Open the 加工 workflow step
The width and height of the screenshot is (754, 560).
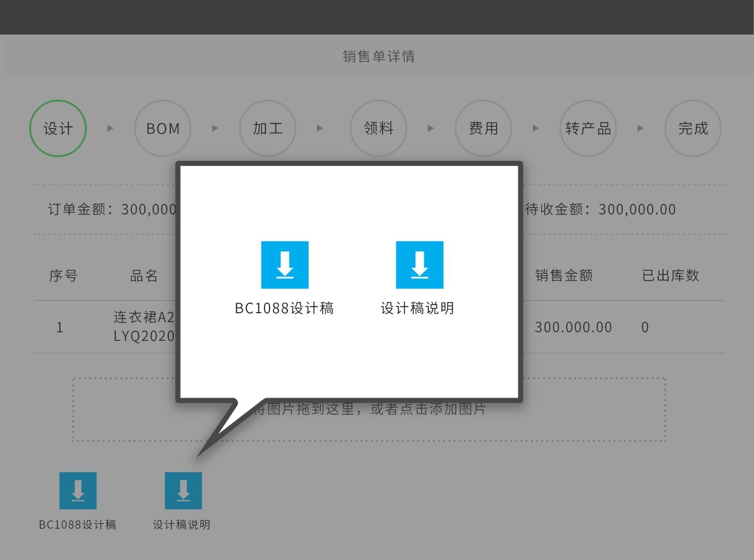pos(268,128)
